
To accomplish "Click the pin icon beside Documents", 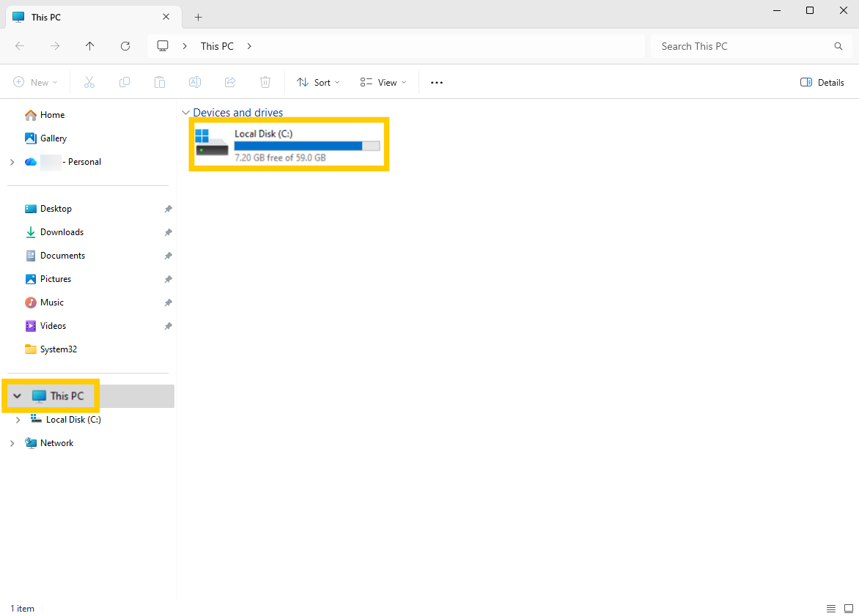I will (168, 256).
